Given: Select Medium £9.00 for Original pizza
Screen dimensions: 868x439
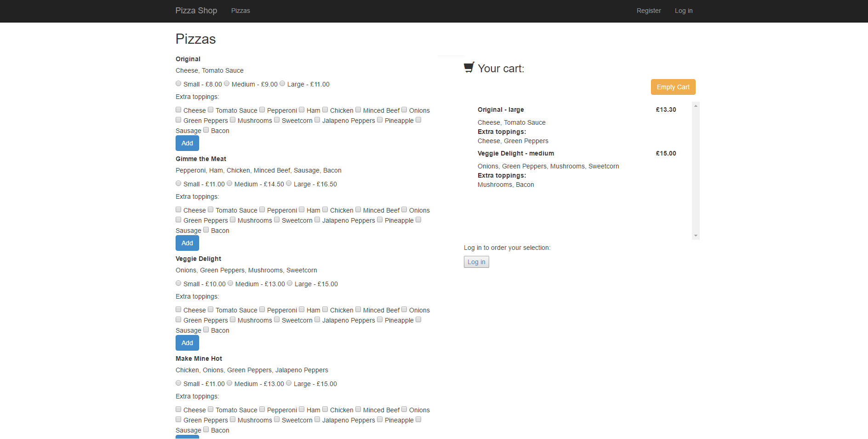Looking at the screenshot, I should coord(227,84).
